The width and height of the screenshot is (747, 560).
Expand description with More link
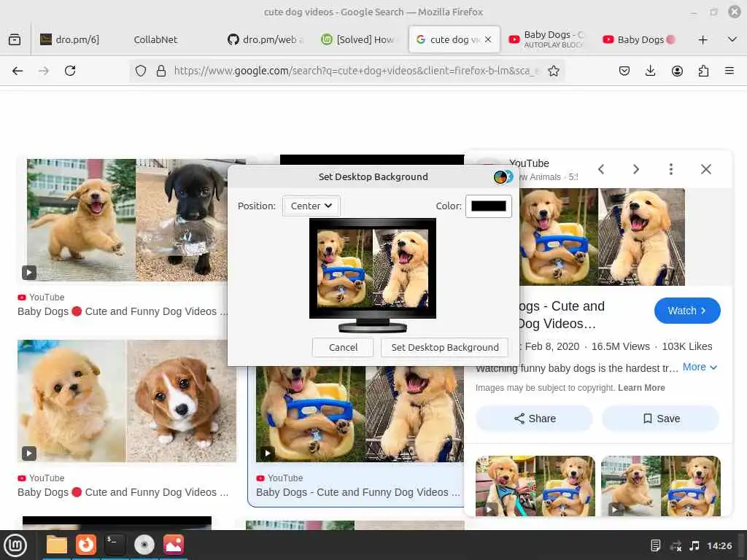pos(700,367)
